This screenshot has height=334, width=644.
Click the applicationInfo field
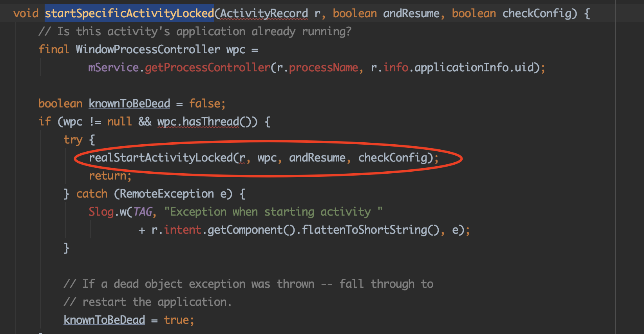[x=461, y=67]
